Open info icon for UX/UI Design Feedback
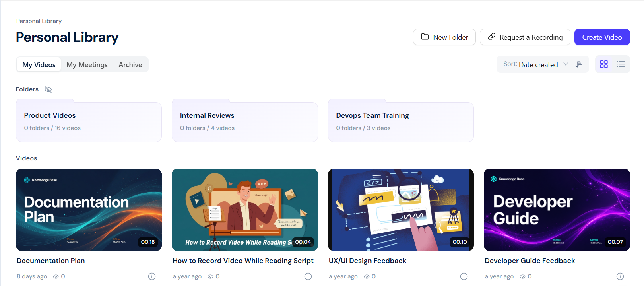 click(464, 276)
